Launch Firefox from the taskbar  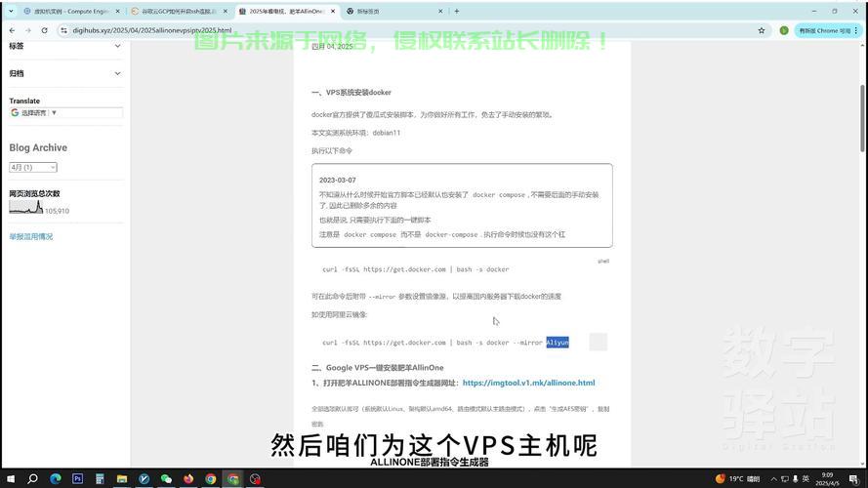[188, 478]
